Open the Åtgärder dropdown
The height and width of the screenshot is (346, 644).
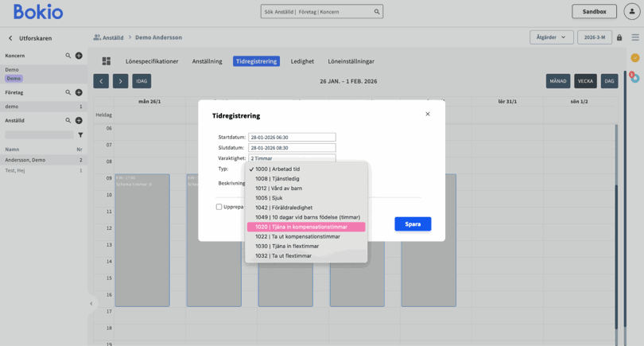[x=551, y=37]
